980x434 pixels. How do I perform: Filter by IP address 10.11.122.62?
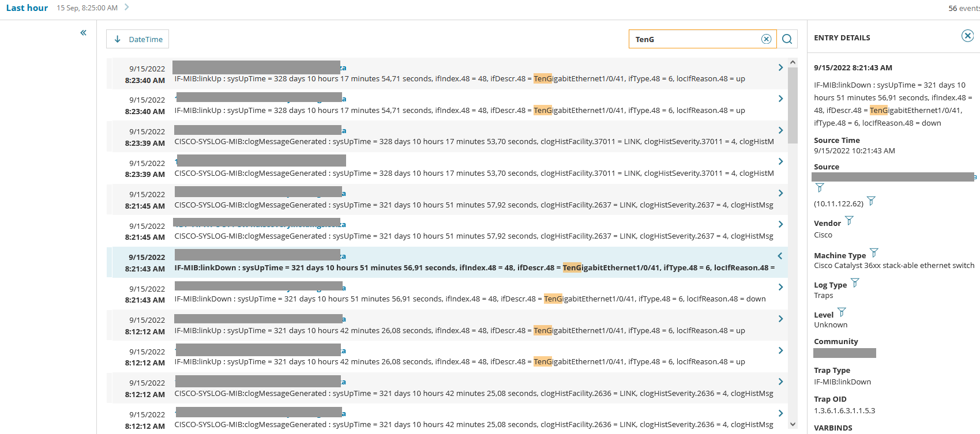pos(871,201)
